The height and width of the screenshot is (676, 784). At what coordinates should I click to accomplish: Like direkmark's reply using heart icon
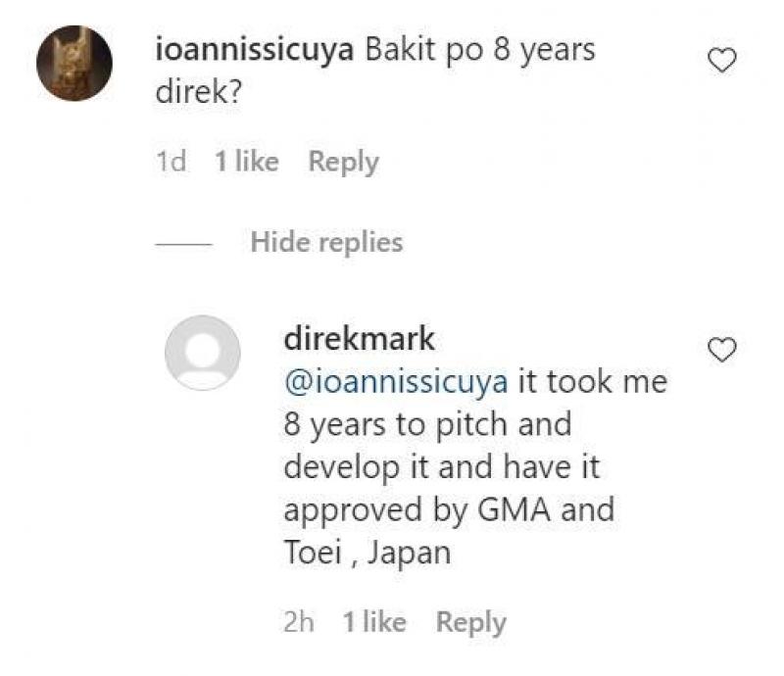click(x=722, y=350)
